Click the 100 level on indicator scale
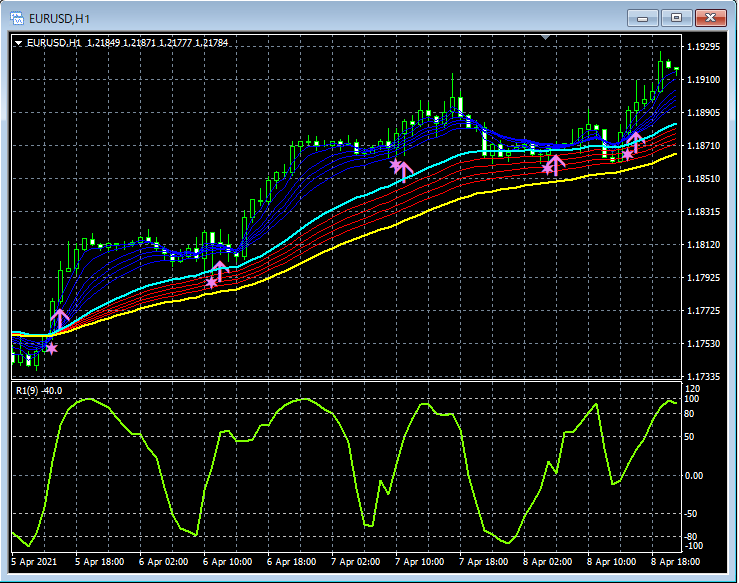Image resolution: width=739 pixels, height=583 pixels. [690, 399]
